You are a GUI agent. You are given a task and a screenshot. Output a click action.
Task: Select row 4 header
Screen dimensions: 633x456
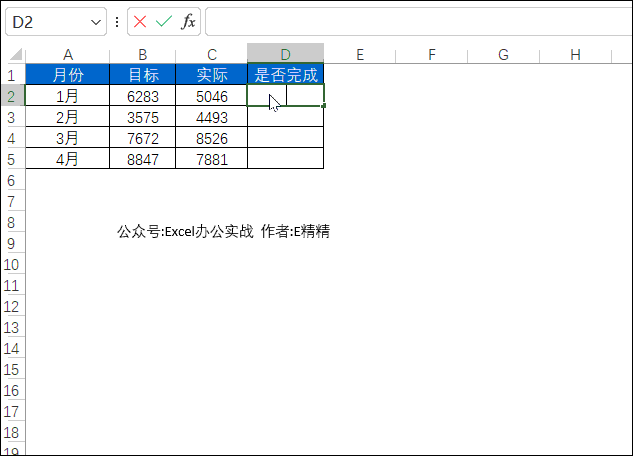(11, 138)
